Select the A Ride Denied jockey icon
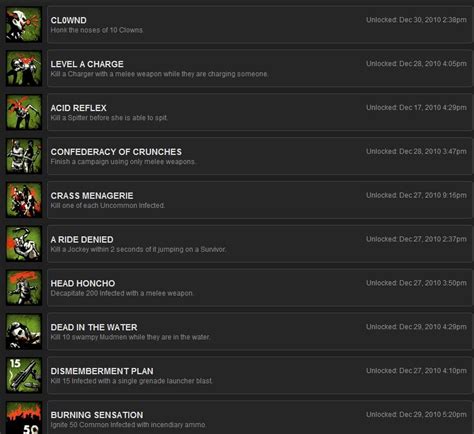Viewport: 474px width, 434px height. (x=24, y=244)
